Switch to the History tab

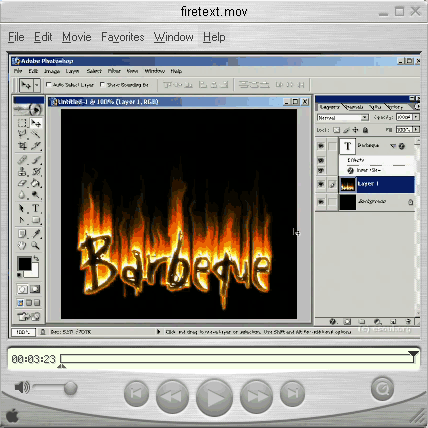tap(395, 107)
